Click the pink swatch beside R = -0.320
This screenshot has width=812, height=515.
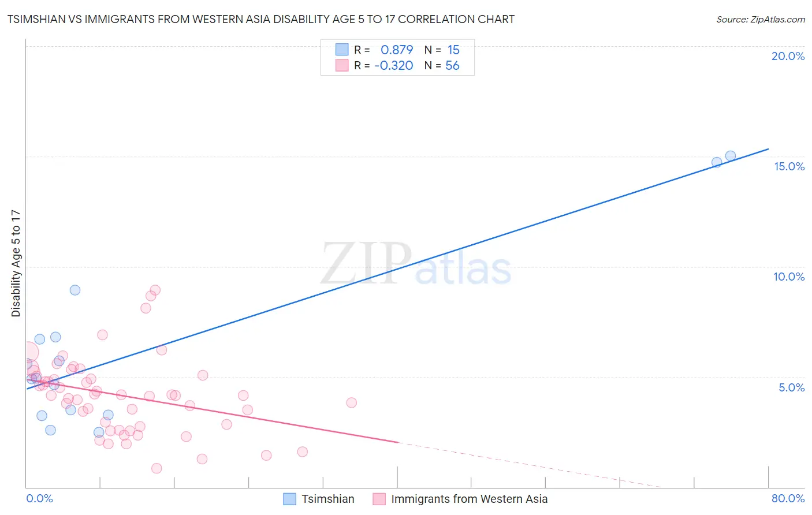[x=342, y=65]
